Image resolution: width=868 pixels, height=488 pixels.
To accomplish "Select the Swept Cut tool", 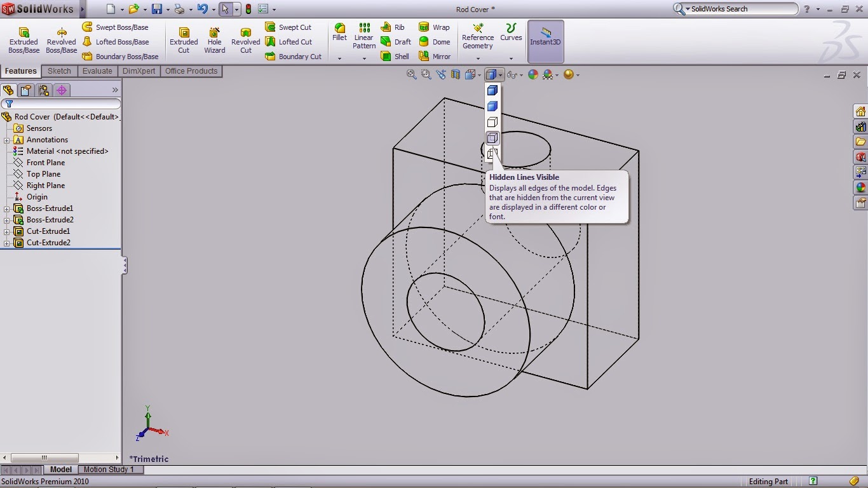I will (288, 27).
